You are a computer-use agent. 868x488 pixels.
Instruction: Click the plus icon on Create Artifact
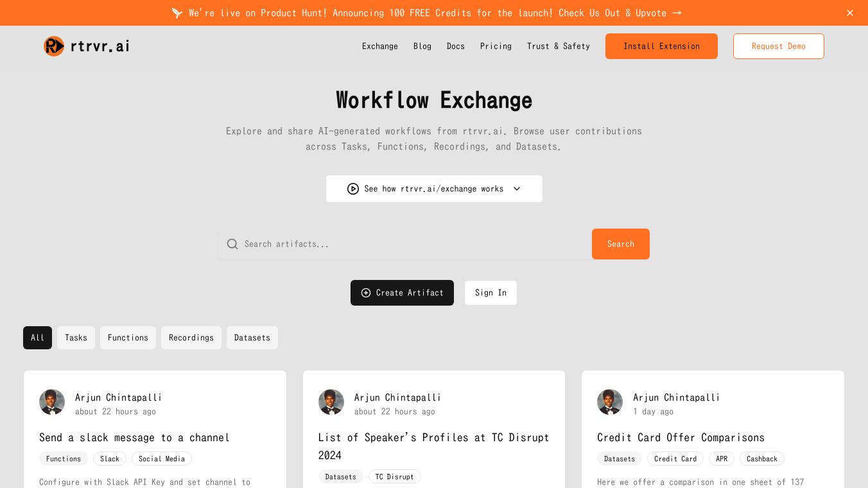coord(366,293)
